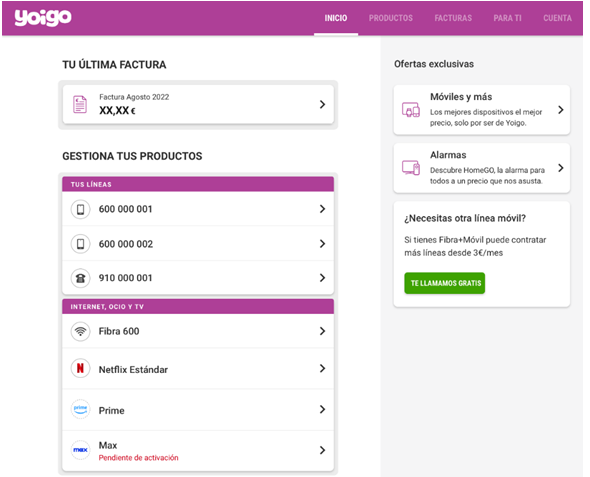Open the Alarmas offer chevron
This screenshot has width=590, height=477.
[x=561, y=168]
